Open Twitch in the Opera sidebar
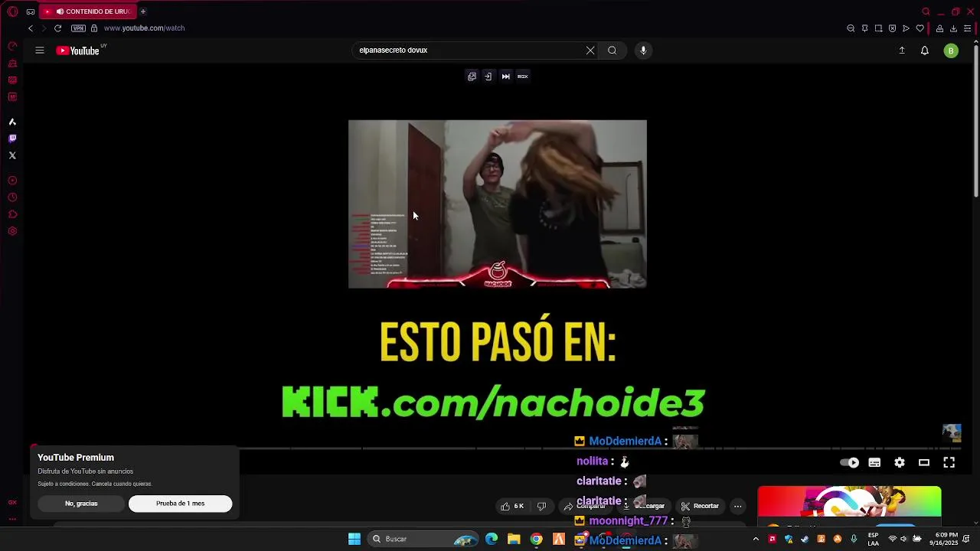 [12, 139]
